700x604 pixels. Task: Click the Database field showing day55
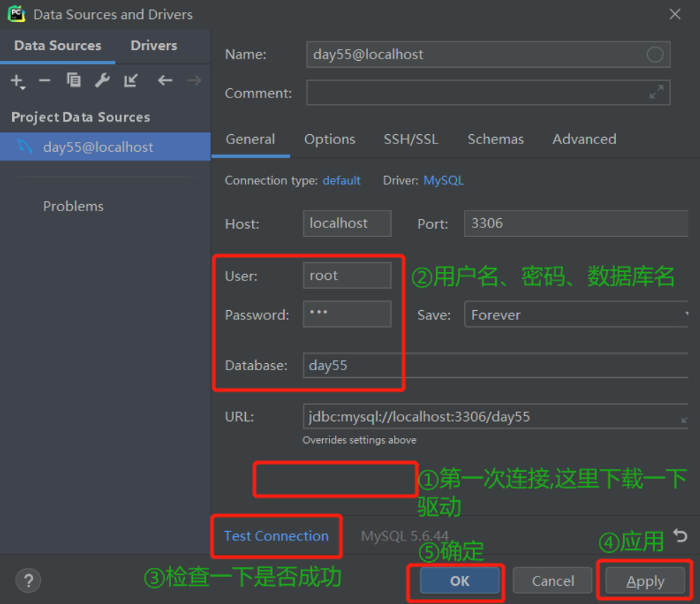click(496, 365)
